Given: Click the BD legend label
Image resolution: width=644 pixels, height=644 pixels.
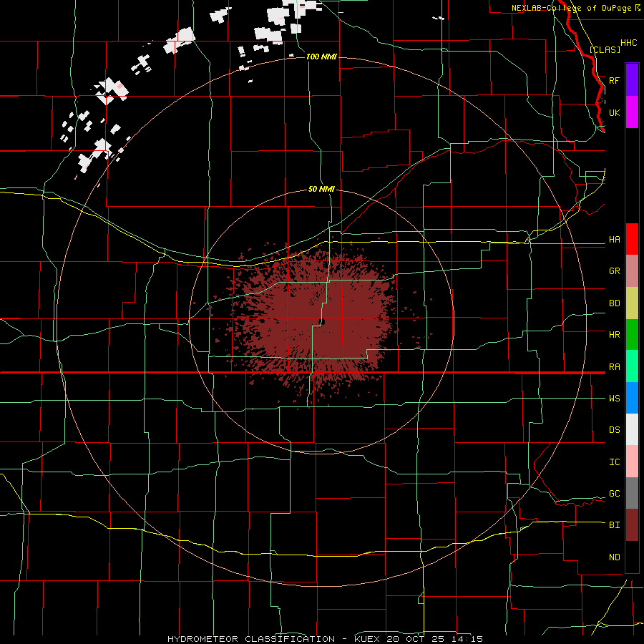Looking at the screenshot, I should [x=614, y=303].
